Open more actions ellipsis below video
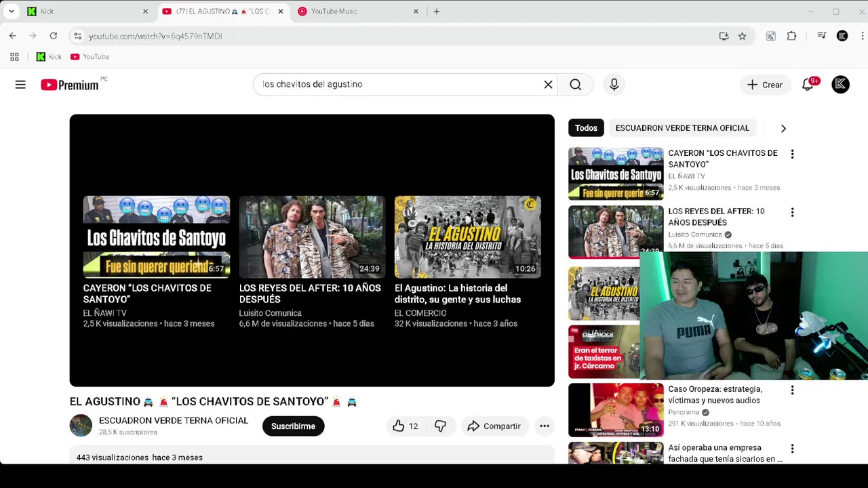868x488 pixels. pos(544,426)
